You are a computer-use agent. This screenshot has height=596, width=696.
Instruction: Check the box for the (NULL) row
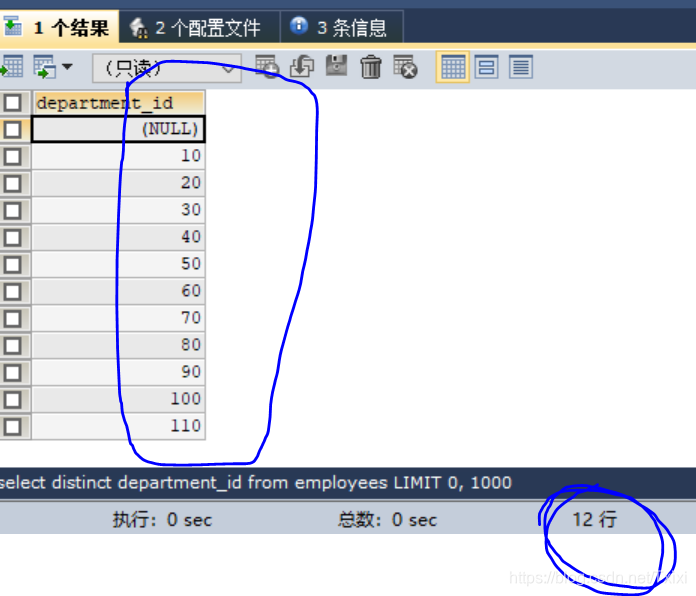pos(12,130)
